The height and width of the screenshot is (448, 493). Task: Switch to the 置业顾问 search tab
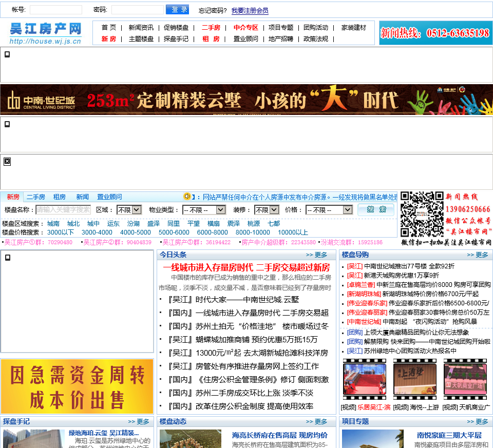click(x=109, y=197)
